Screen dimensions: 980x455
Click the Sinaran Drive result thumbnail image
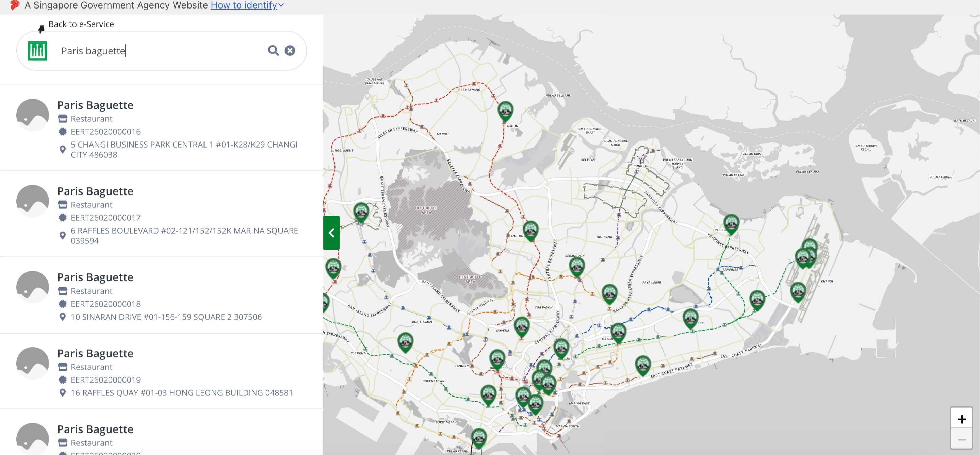33,287
